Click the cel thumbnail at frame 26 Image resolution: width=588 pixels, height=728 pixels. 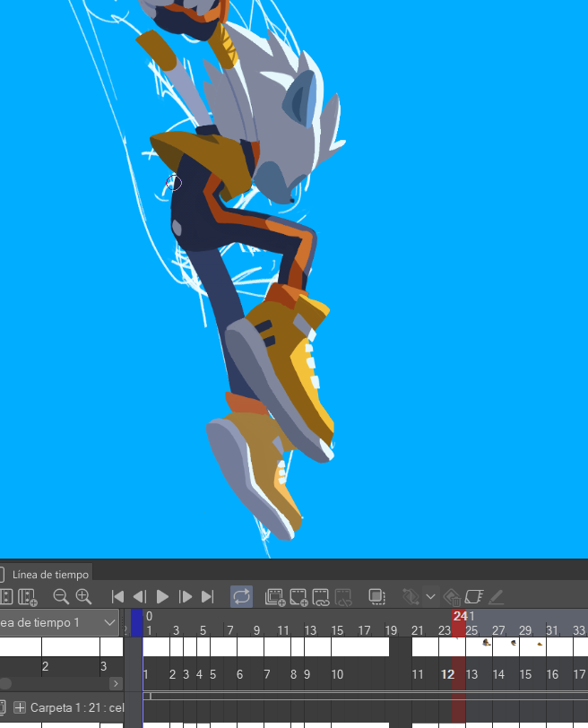point(486,643)
